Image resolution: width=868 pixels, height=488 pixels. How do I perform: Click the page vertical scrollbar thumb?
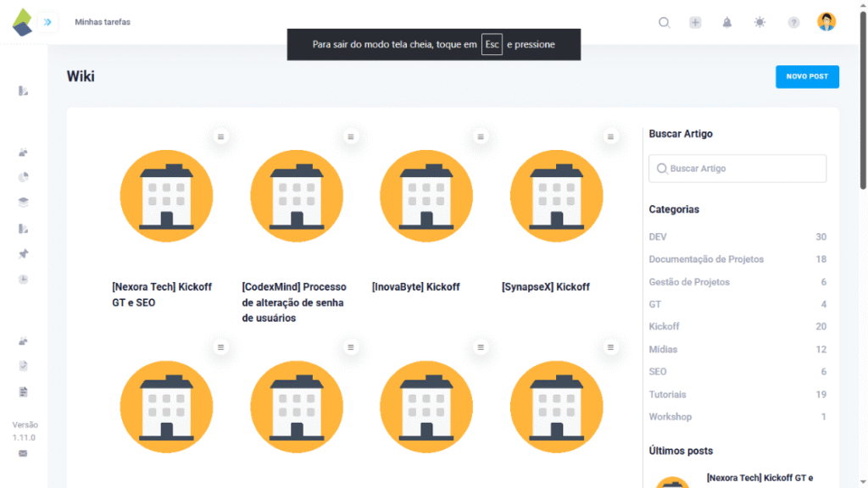click(x=863, y=101)
